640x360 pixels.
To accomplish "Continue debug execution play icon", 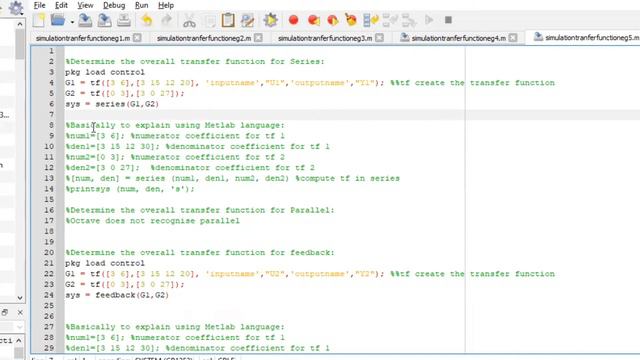I will tap(429, 20).
